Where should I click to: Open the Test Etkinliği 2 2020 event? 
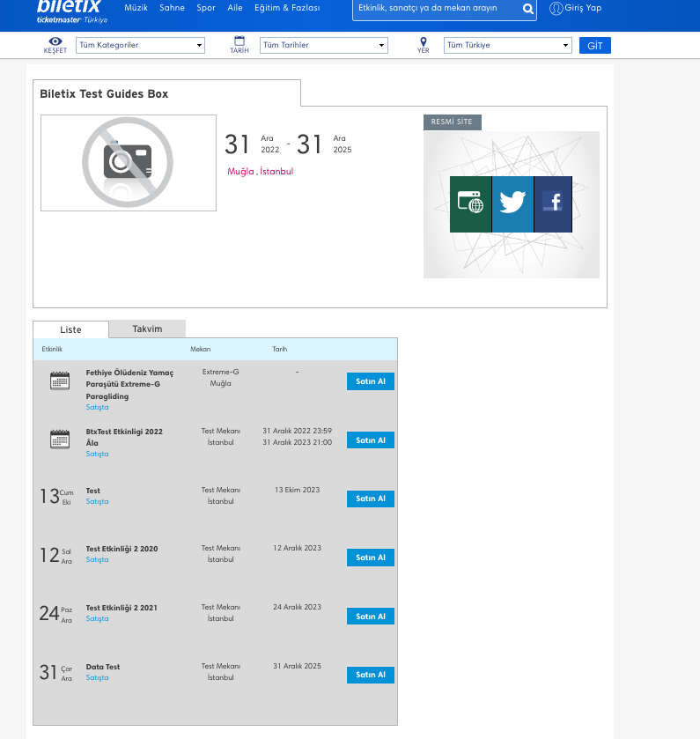point(122,549)
